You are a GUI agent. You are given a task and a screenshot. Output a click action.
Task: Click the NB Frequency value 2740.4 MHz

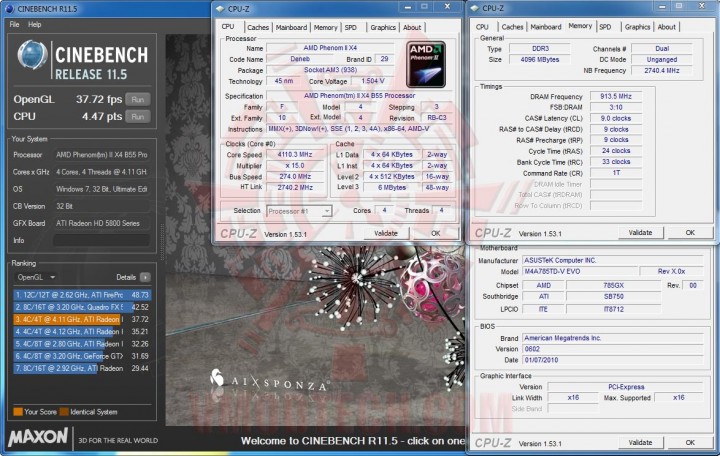point(662,70)
